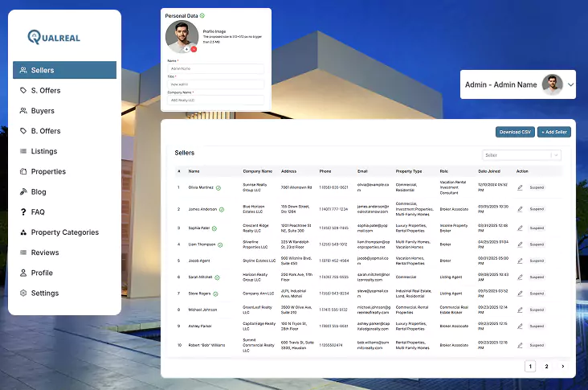Edit Olivia Martinez row pencil icon
588x390 pixels.
coord(521,187)
